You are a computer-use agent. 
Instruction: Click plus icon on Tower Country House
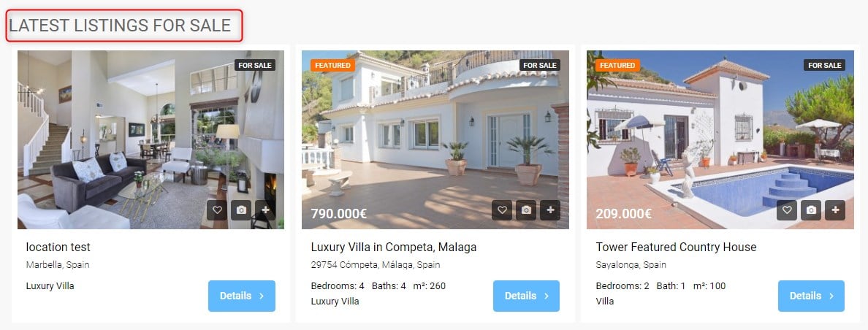[835, 210]
